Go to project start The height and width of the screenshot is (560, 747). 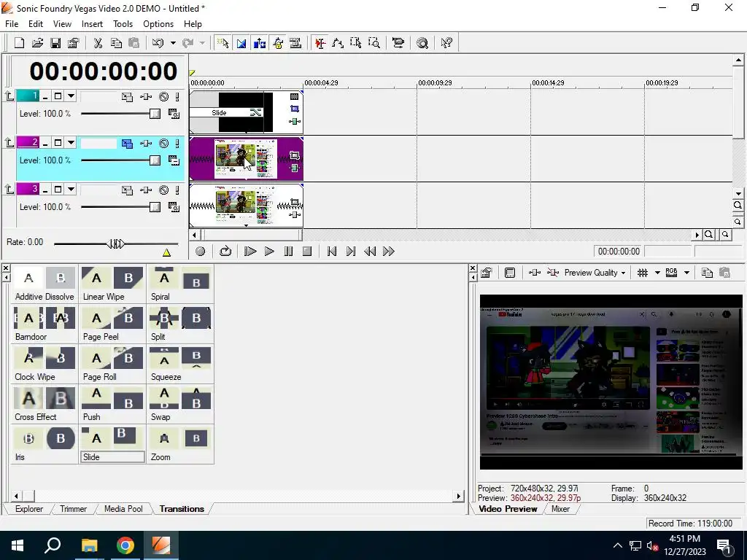click(x=332, y=252)
